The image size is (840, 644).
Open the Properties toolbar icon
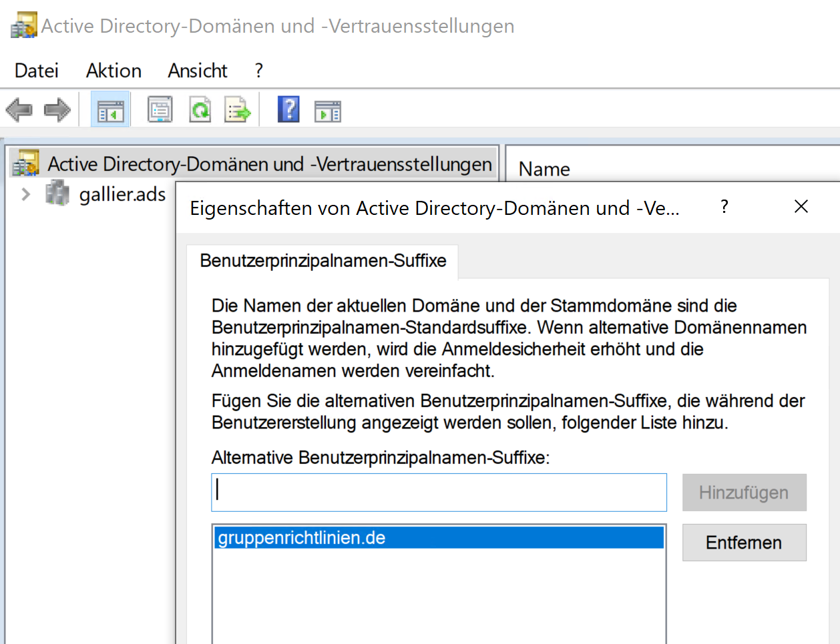[x=160, y=110]
